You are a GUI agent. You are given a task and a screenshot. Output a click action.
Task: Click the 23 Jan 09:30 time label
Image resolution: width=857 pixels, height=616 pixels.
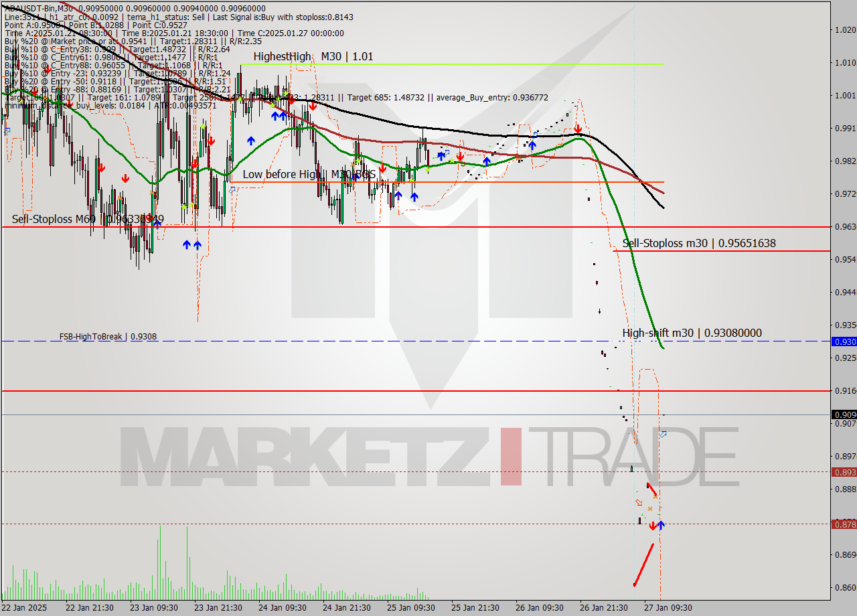154,608
